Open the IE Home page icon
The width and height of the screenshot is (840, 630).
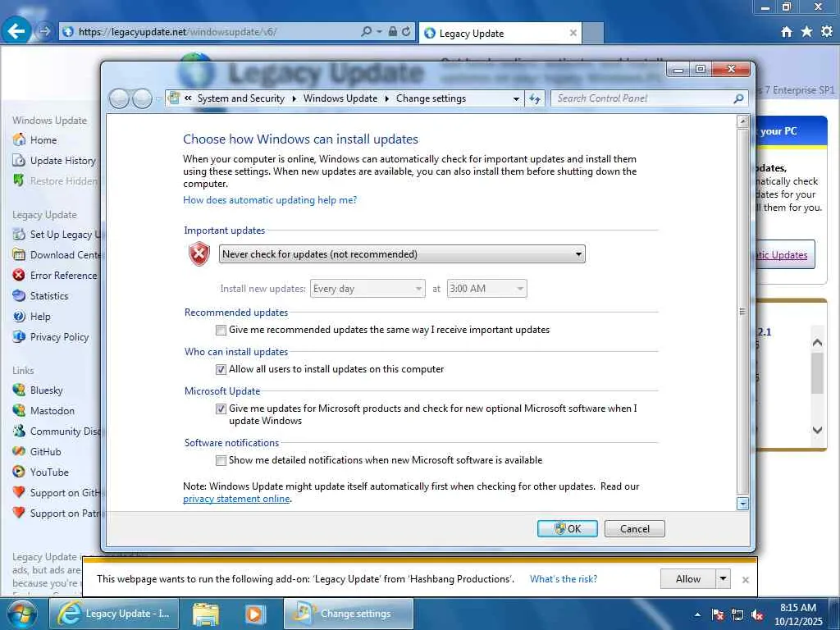[x=786, y=32]
